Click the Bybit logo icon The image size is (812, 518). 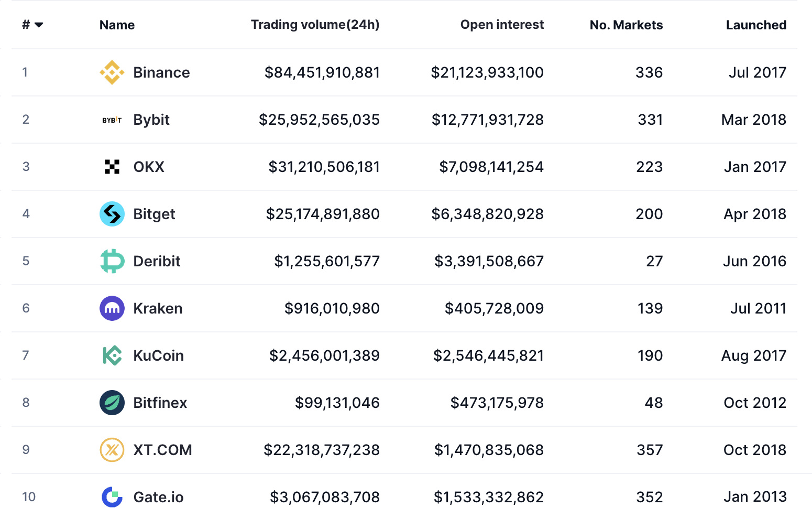[112, 120]
